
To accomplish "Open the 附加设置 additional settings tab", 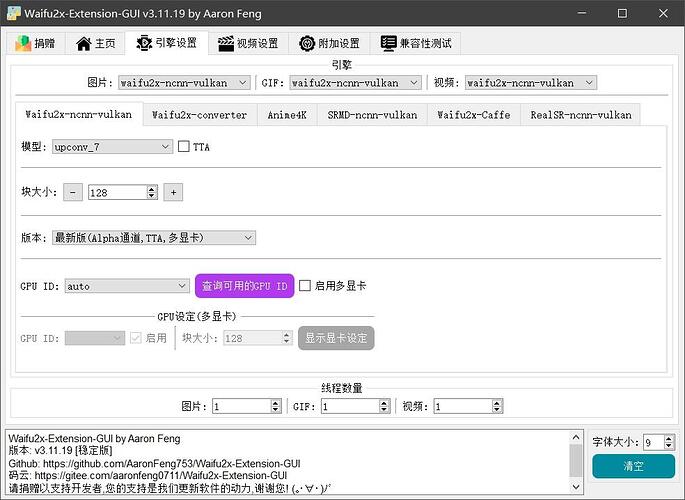I will point(329,43).
